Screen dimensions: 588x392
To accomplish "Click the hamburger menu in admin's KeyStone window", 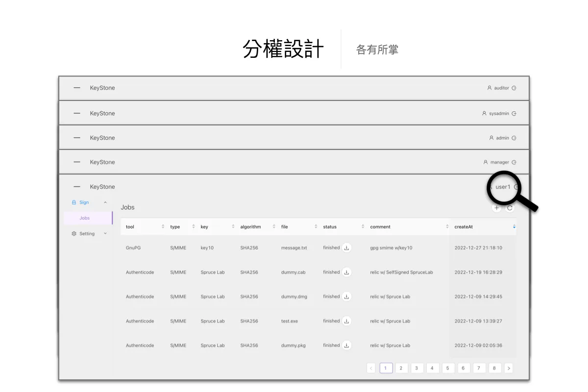I will click(x=77, y=137).
